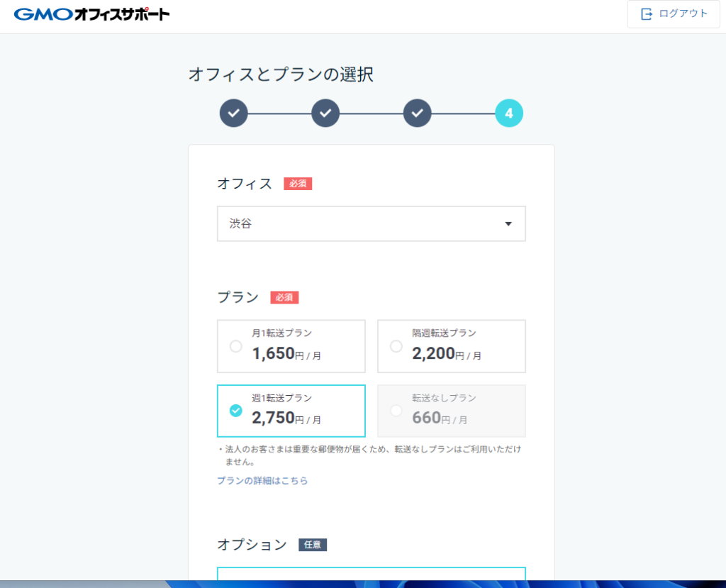Viewport: 726px width, 588px height.
Task: Click the disabled 転送なしプラン radio button
Action: [396, 411]
